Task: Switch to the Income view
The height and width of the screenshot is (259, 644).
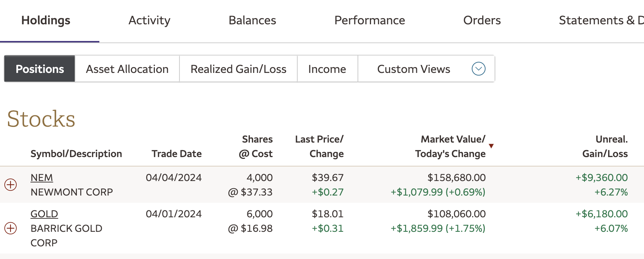Action: tap(327, 69)
